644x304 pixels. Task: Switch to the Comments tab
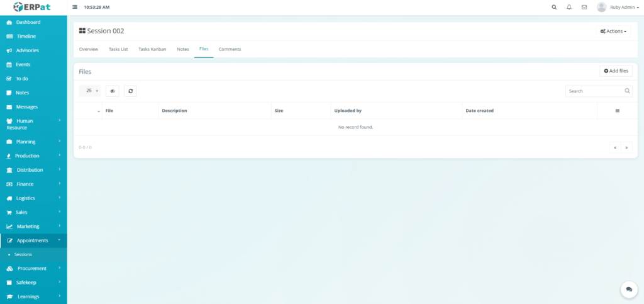[x=230, y=49]
